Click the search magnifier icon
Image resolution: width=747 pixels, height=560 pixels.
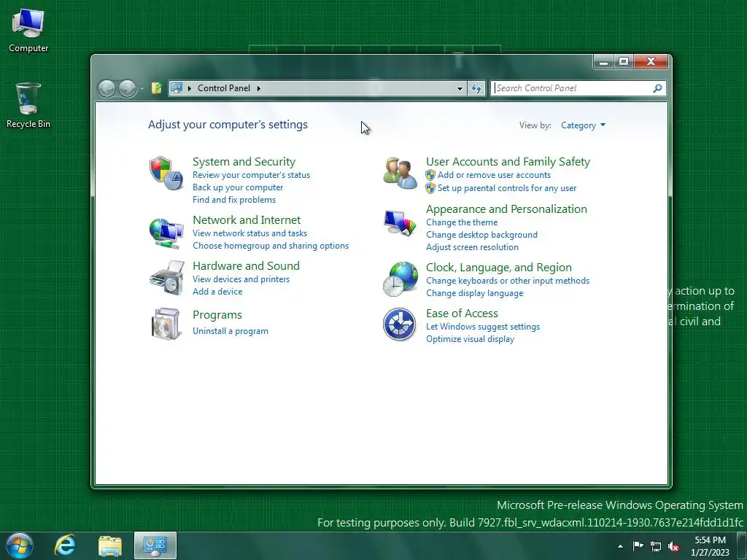click(657, 88)
